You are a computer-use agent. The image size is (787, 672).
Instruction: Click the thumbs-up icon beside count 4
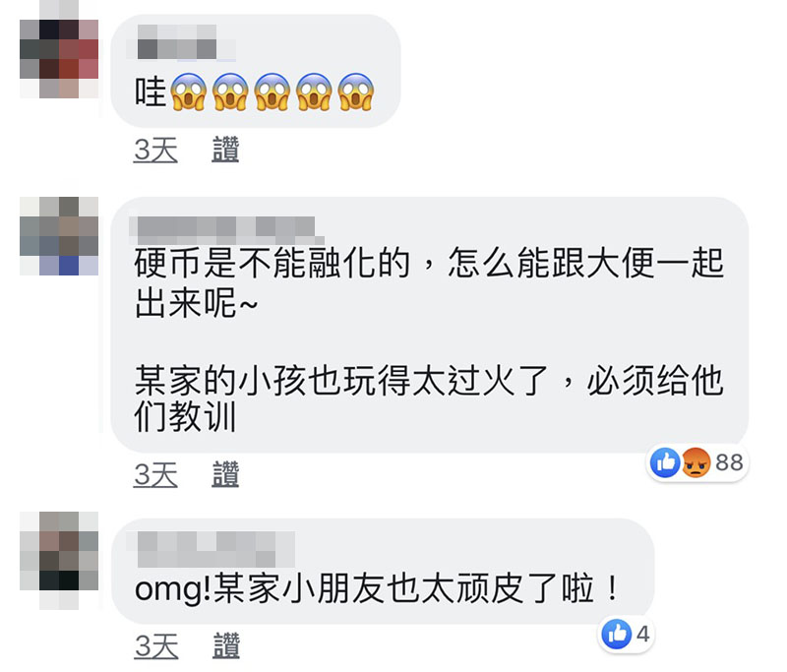pos(617,635)
